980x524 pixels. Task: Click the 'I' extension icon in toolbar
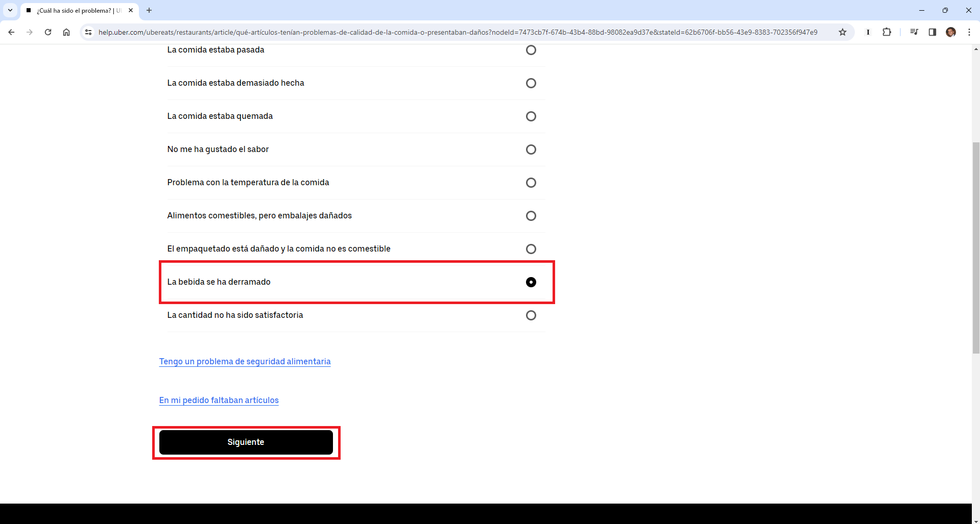(868, 32)
